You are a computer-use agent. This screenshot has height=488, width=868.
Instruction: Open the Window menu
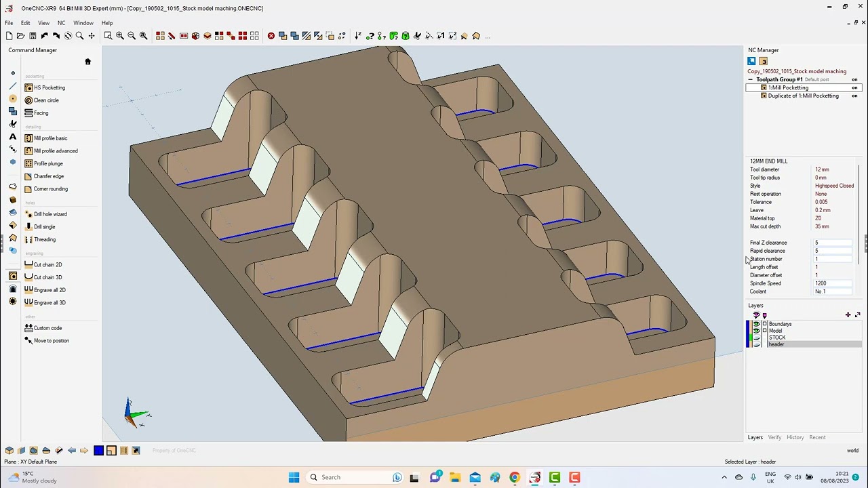[x=83, y=23]
